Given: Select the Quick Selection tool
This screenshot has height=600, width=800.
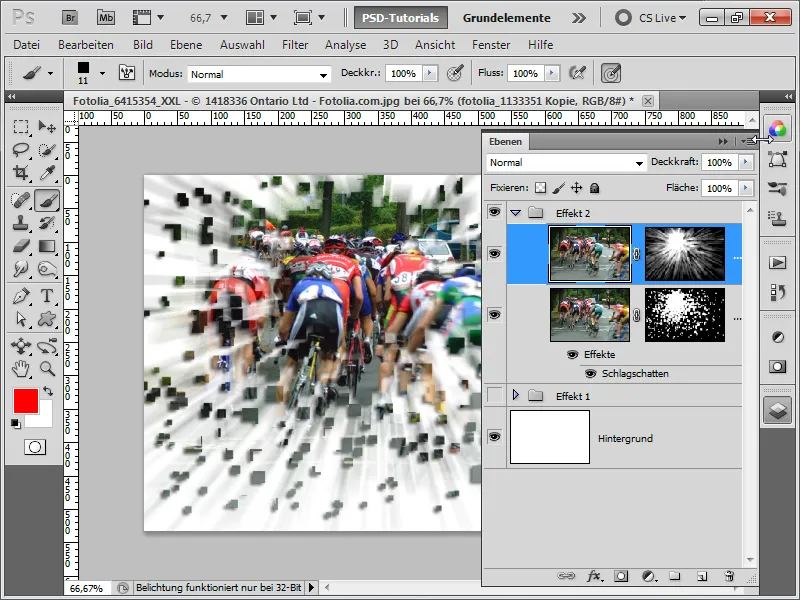Looking at the screenshot, I should coord(47,150).
